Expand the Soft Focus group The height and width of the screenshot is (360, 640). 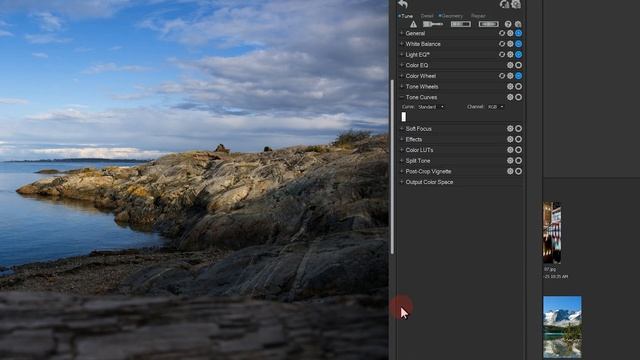click(402, 128)
